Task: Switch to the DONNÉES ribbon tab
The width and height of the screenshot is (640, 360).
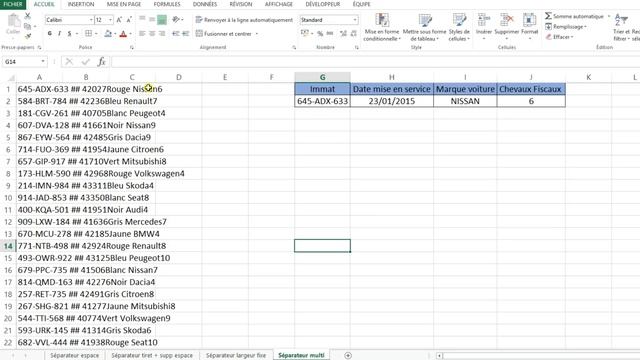Action: 205,4
